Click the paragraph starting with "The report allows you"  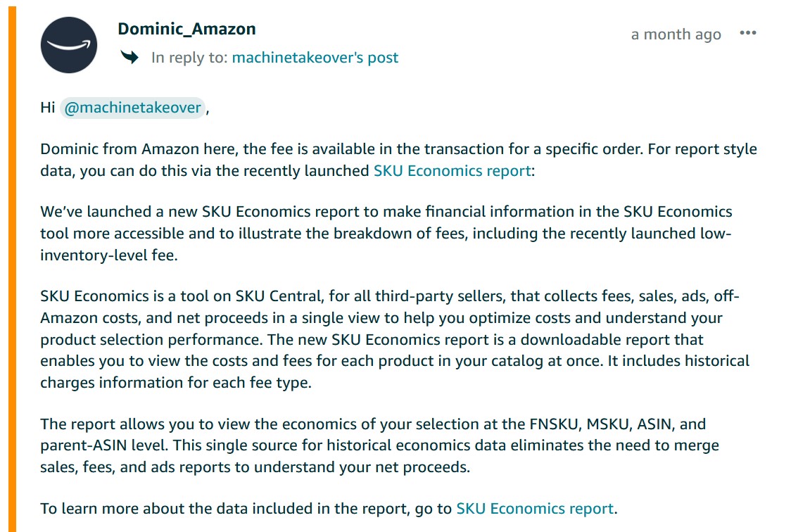(x=380, y=445)
